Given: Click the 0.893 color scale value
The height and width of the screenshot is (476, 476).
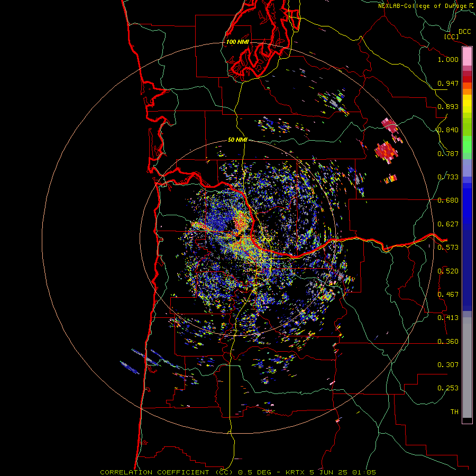Looking at the screenshot, I should [448, 106].
